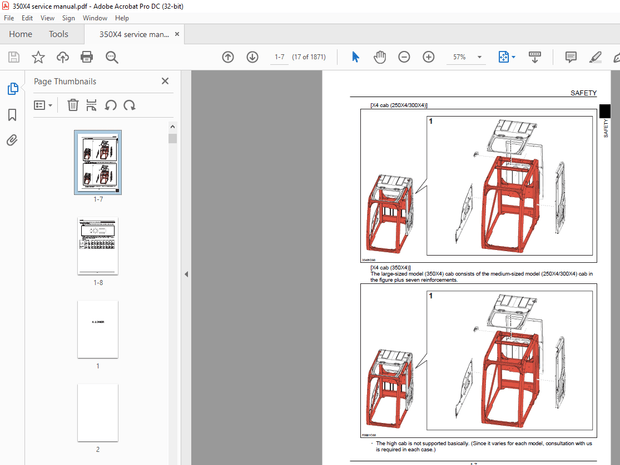This screenshot has height=465, width=620.
Task: Print the document using printer icon
Action: [x=87, y=57]
